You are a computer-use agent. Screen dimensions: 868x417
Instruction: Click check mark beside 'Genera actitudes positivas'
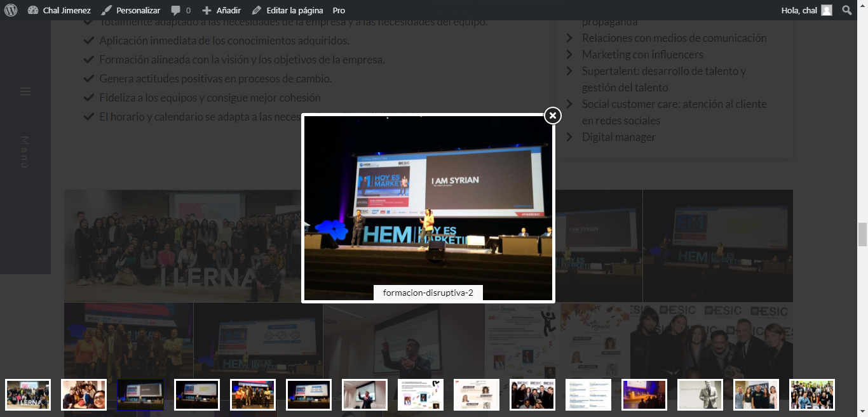[x=89, y=79]
